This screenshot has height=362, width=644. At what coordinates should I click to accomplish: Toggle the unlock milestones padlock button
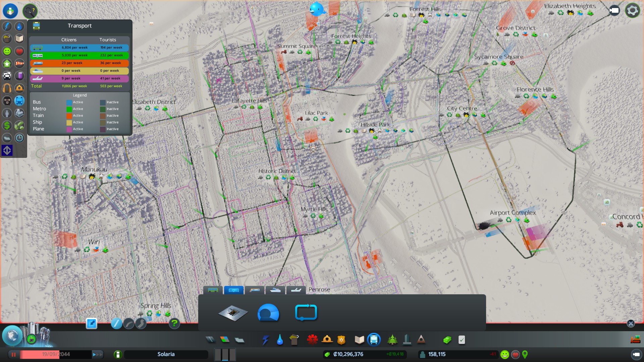coord(31,339)
